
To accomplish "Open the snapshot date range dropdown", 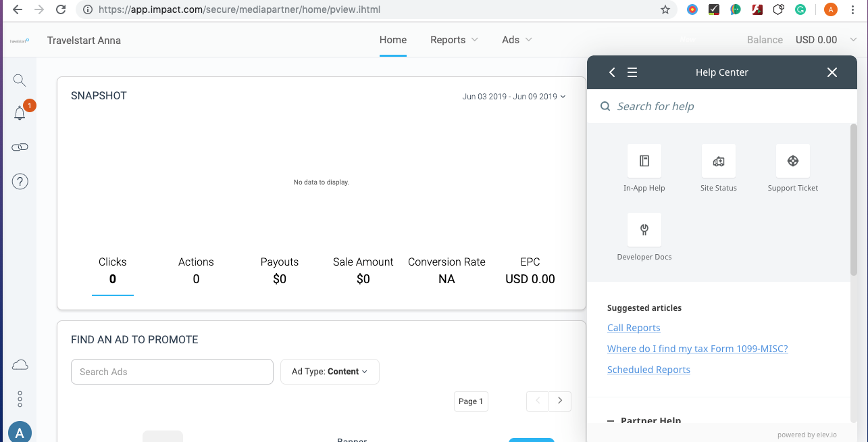I will coord(514,97).
